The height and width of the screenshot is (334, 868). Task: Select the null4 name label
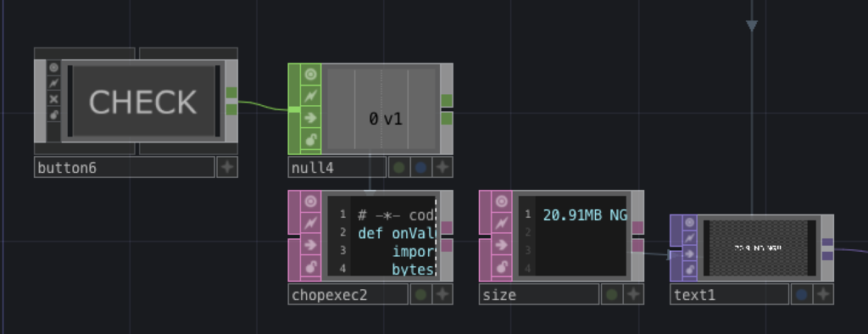click(337, 167)
